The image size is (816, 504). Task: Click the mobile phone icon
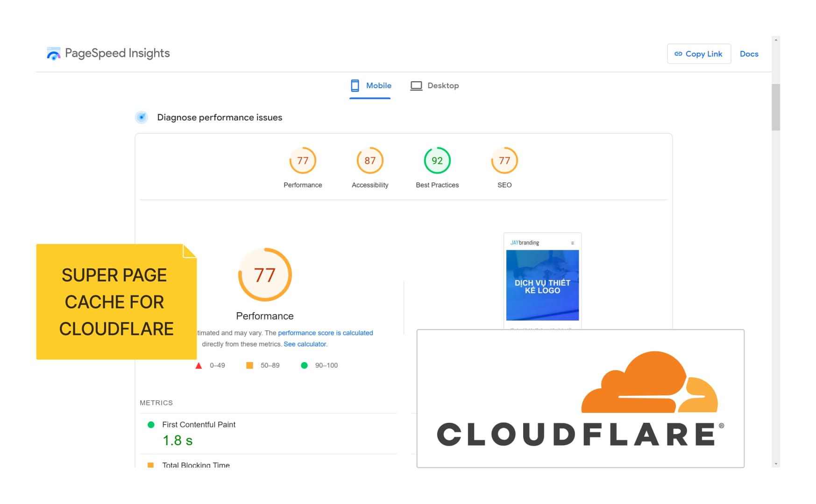click(355, 85)
